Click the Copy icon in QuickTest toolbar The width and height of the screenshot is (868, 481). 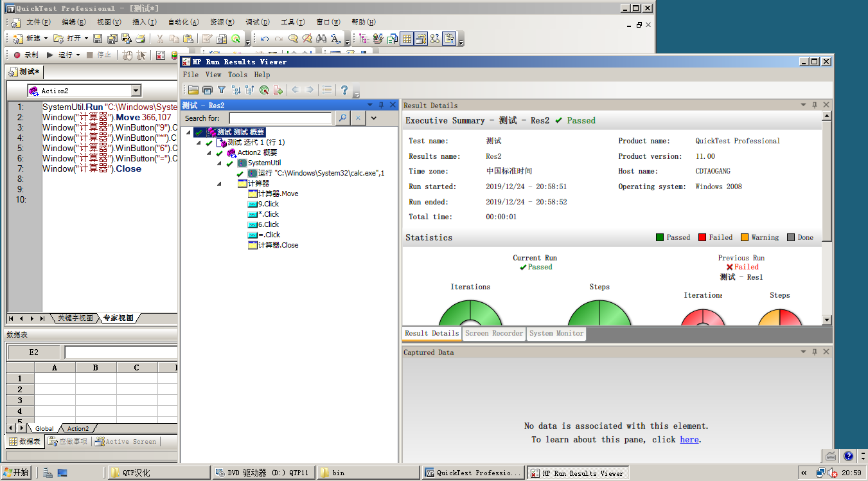point(174,39)
